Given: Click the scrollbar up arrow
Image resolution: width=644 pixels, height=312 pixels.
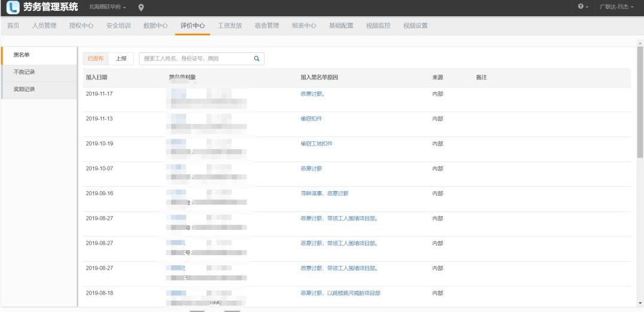Looking at the screenshot, I should coord(640,43).
